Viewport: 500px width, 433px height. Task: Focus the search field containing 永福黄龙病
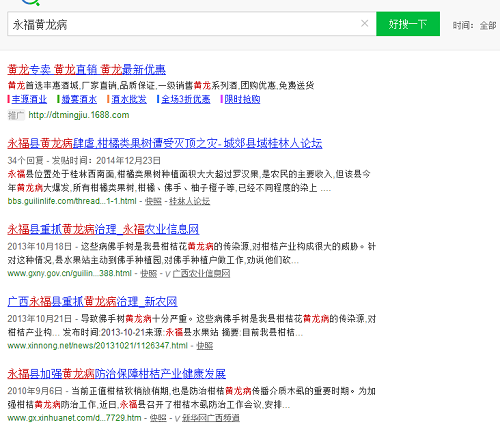[x=183, y=24]
